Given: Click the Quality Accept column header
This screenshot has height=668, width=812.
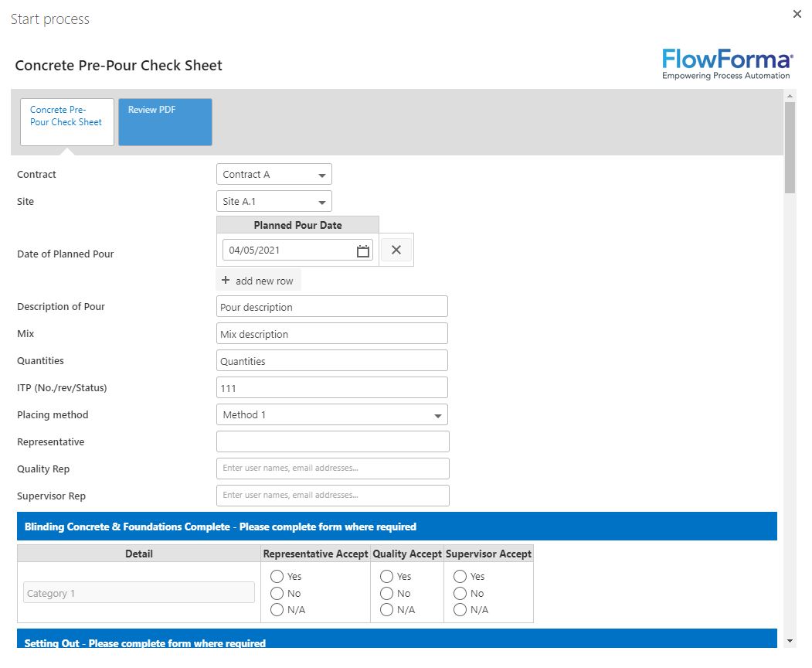Looking at the screenshot, I should [407, 554].
